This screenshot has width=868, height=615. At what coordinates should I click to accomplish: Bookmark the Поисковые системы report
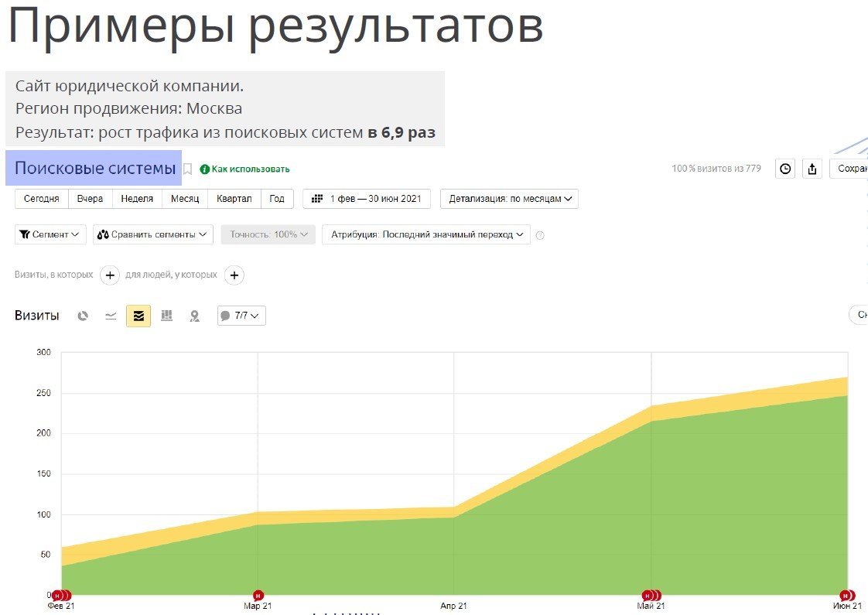(x=189, y=169)
